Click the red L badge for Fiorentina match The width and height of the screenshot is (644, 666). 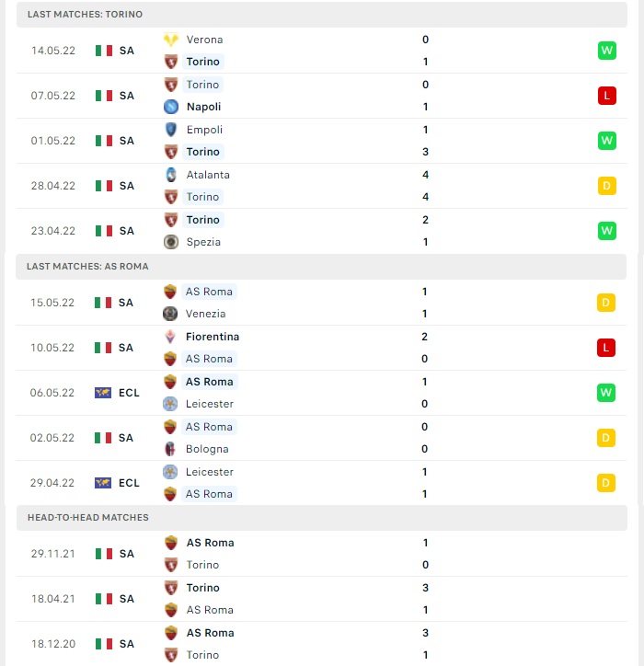[605, 348]
